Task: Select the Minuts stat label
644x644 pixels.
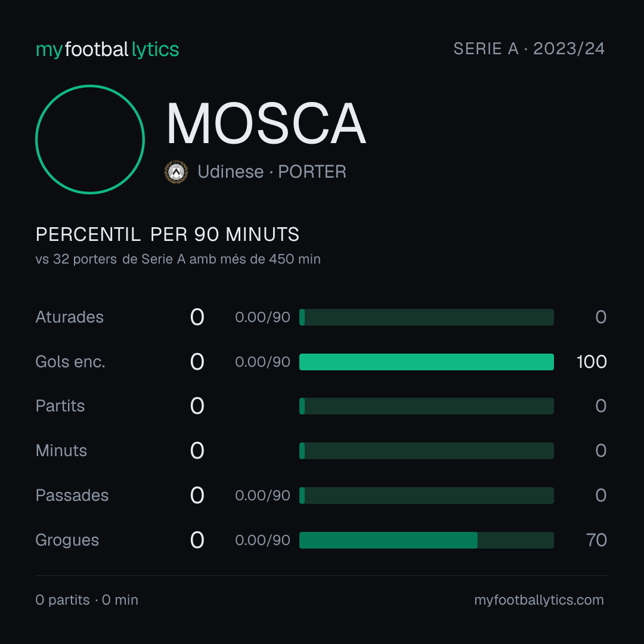Action: pos(61,451)
